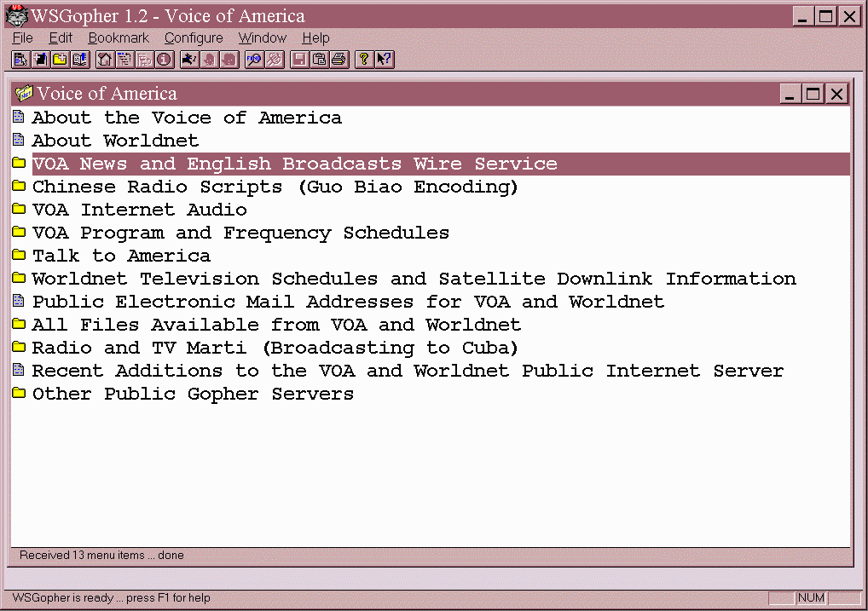This screenshot has width=868, height=611.
Task: Click the second stop-hand toolbar icon
Action: (x=229, y=59)
